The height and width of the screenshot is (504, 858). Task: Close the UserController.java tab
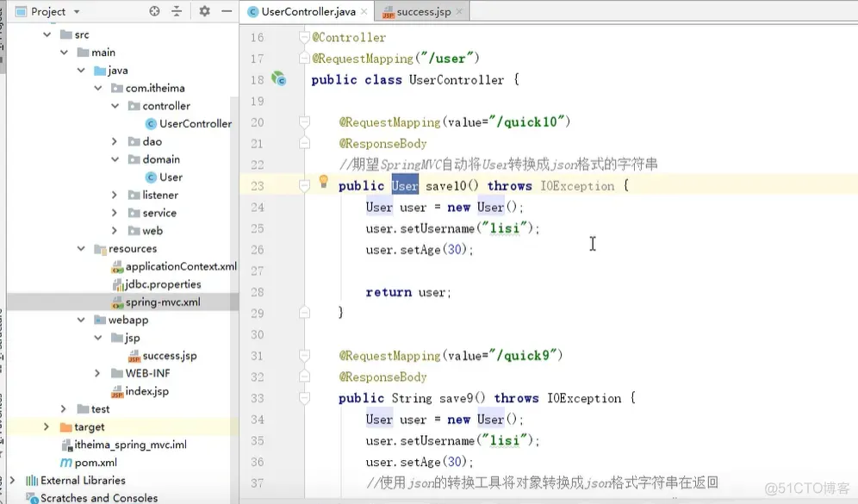364,11
